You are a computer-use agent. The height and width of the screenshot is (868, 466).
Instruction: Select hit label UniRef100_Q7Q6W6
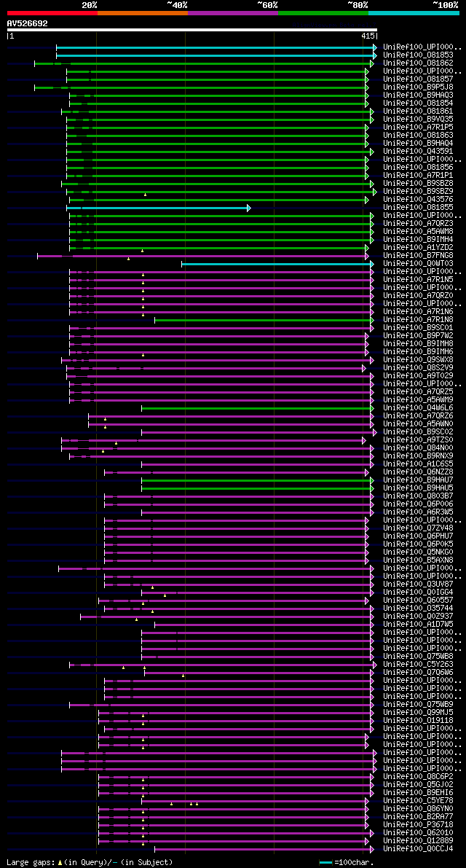coord(418,673)
